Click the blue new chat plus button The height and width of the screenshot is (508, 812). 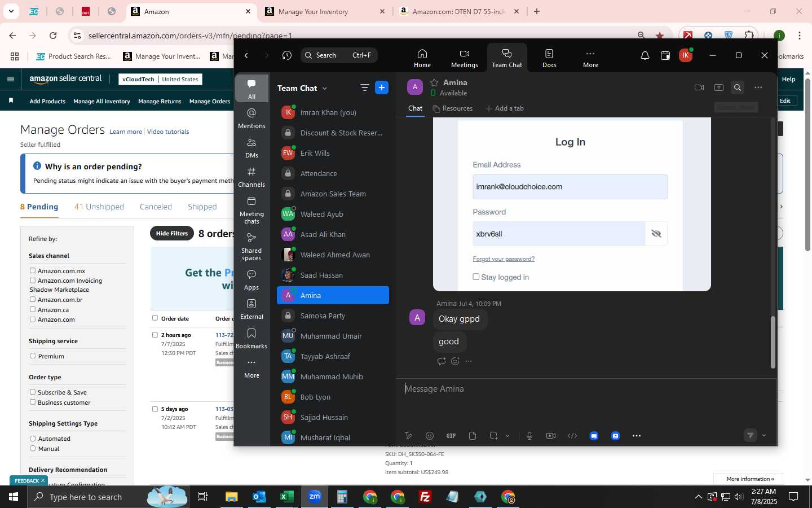pos(382,87)
